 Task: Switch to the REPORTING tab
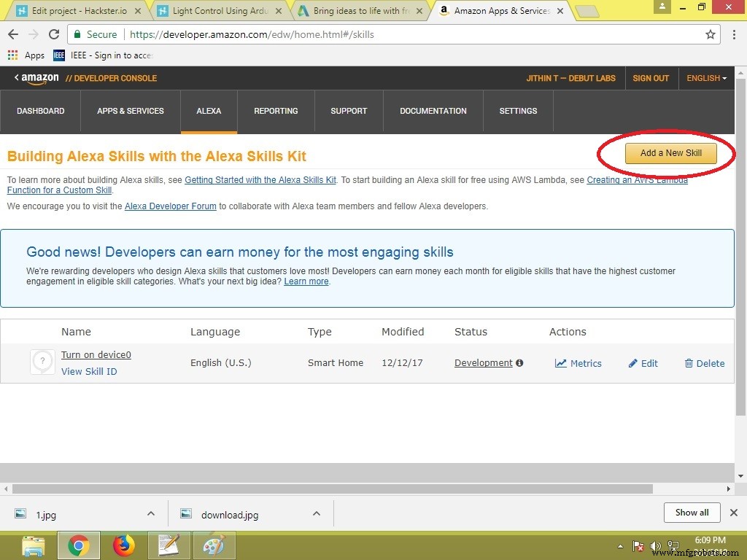pos(276,111)
